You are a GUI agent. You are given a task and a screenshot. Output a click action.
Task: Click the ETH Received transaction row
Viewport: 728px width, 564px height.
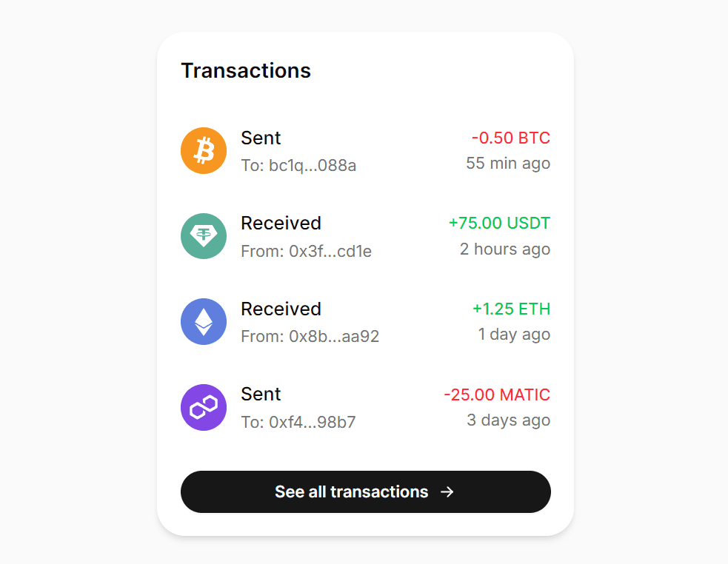[x=365, y=321]
